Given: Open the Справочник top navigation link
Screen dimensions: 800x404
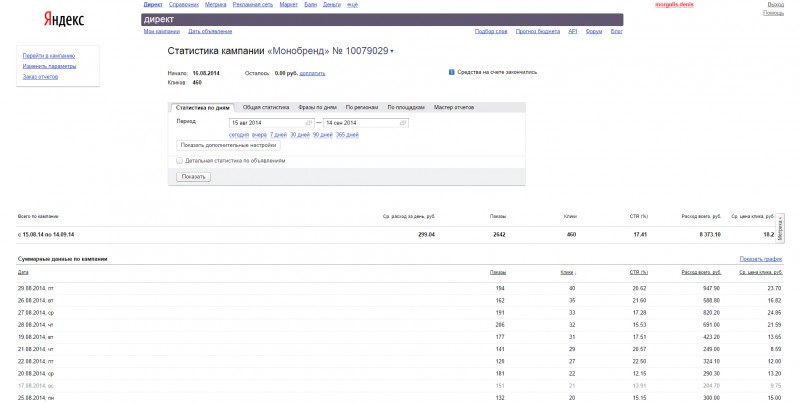Looking at the screenshot, I should [184, 5].
